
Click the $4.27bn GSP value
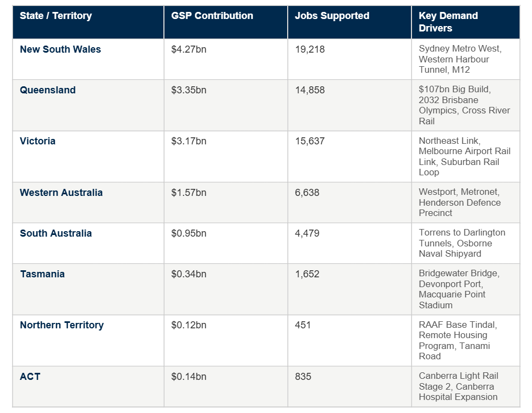coord(189,49)
